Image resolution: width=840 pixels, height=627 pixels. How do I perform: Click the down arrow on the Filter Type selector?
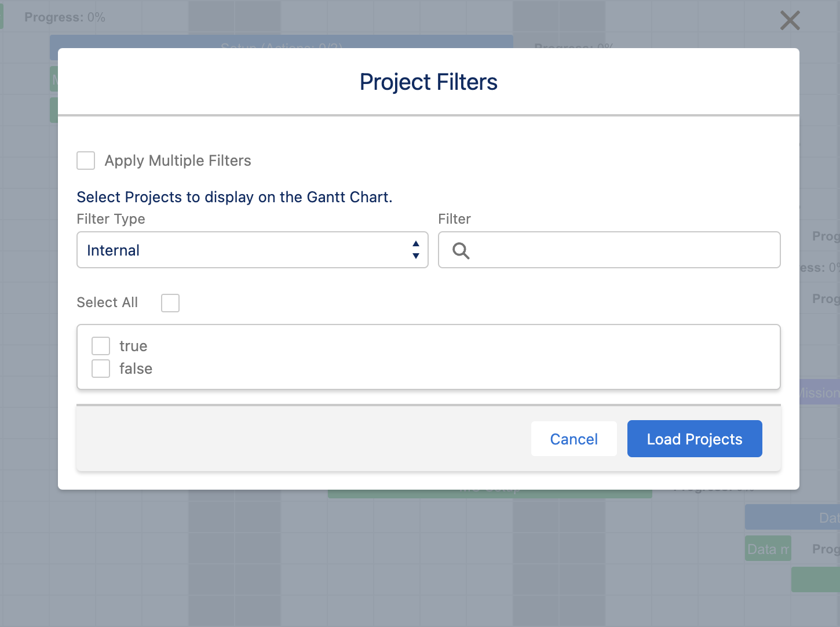[x=415, y=255]
